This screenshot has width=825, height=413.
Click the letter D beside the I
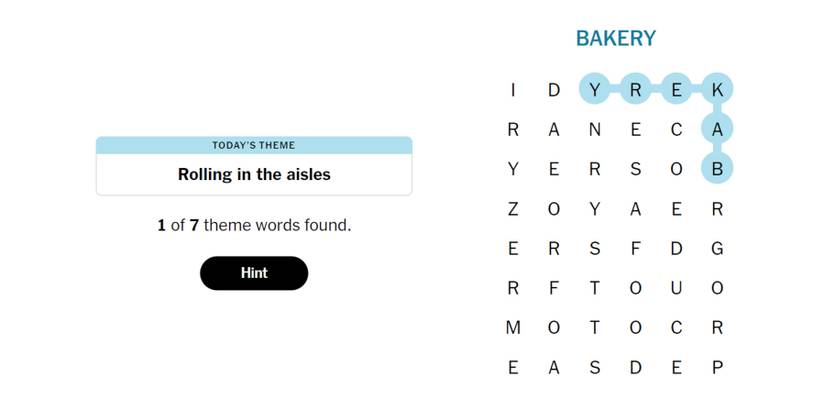coord(554,90)
